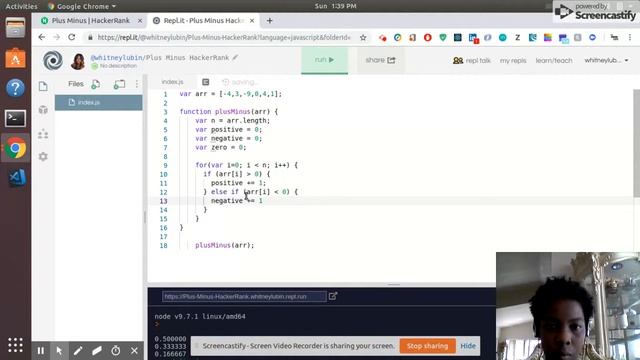
Task: Add a new file icon
Action: [96, 84]
